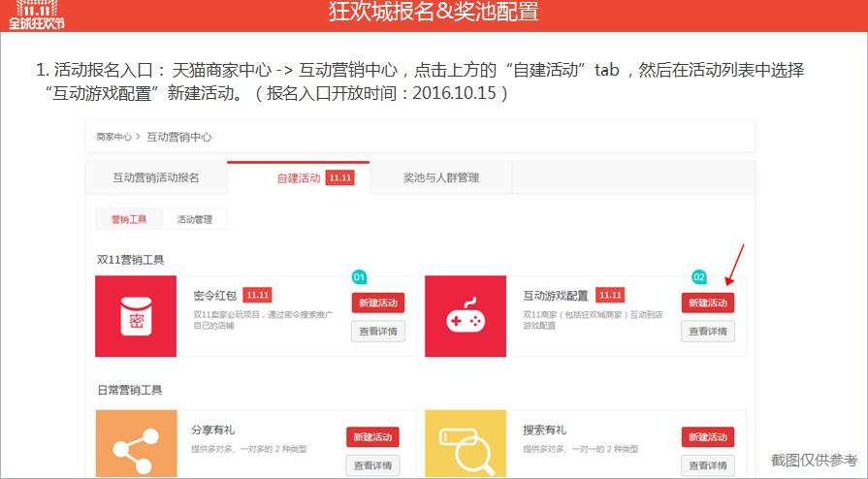The image size is (868, 479).
Task: Click the 密令红包 description text
Action: [x=263, y=320]
